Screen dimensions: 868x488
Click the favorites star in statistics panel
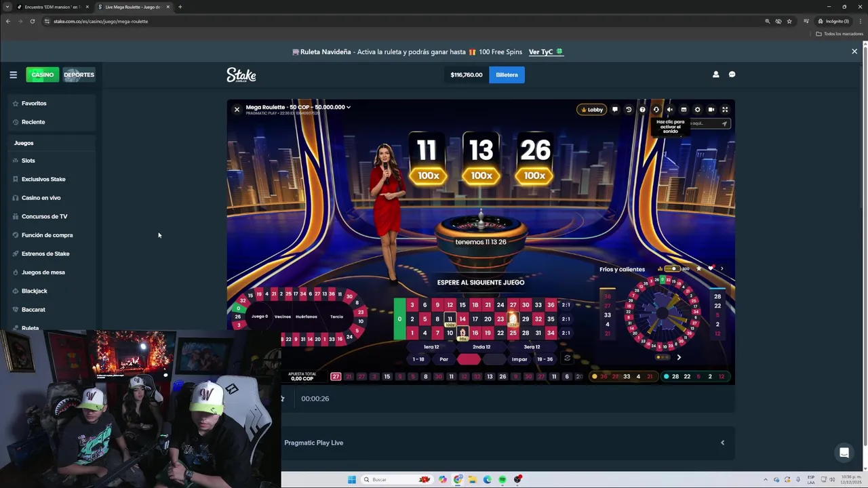tap(698, 268)
